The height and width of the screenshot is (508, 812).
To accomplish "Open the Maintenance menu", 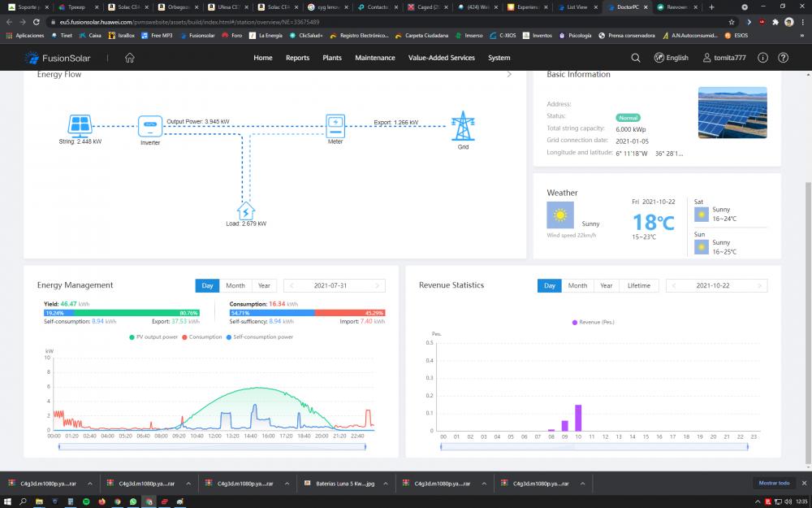I will tap(375, 58).
